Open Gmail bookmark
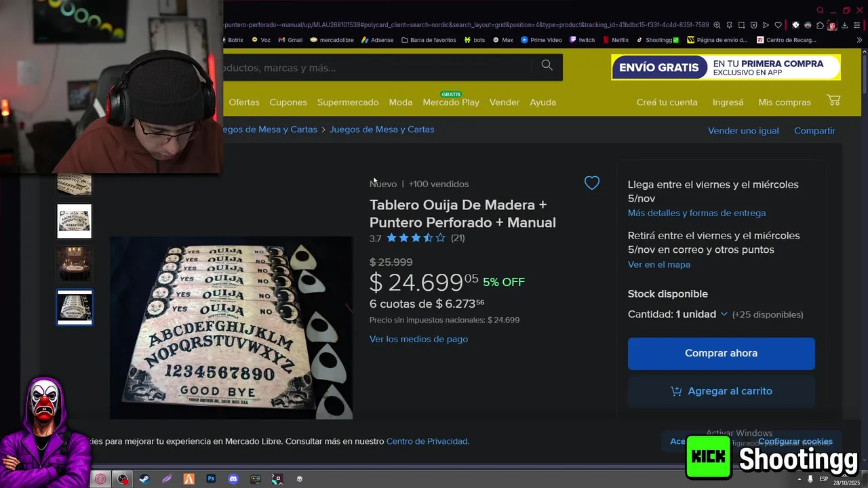Viewport: 868px width, 488px height. click(x=290, y=40)
